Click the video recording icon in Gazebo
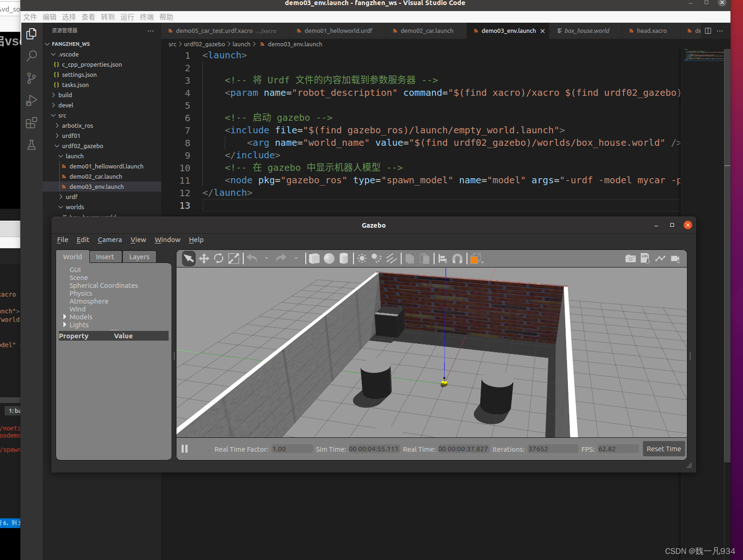Screen dimensions: 743x560 tap(675, 258)
